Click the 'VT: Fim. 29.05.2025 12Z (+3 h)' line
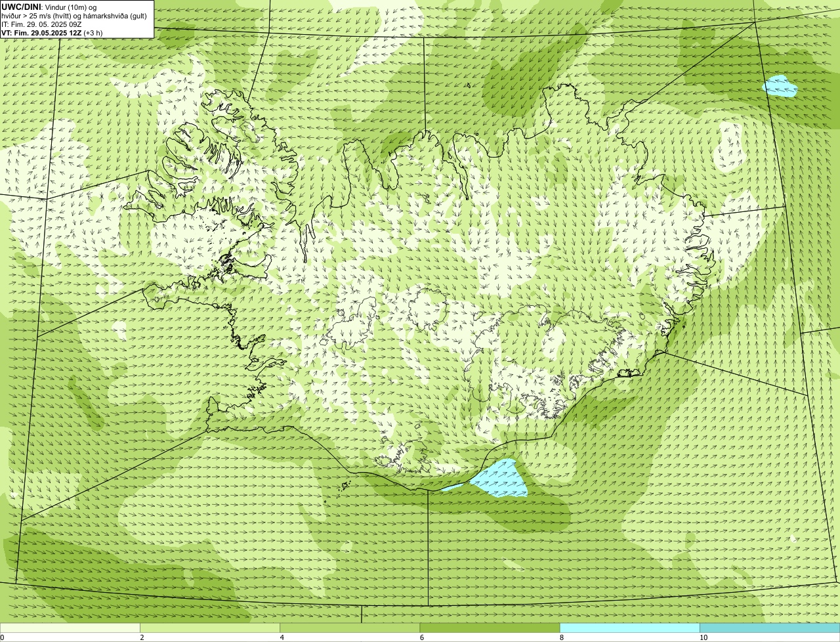The height and width of the screenshot is (642, 840). tap(52, 32)
